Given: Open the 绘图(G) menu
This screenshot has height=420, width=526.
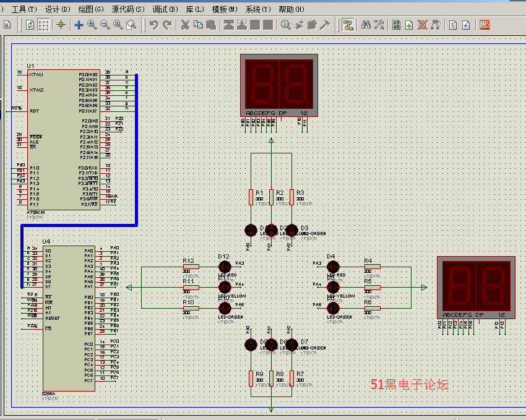Looking at the screenshot, I should click(91, 9).
